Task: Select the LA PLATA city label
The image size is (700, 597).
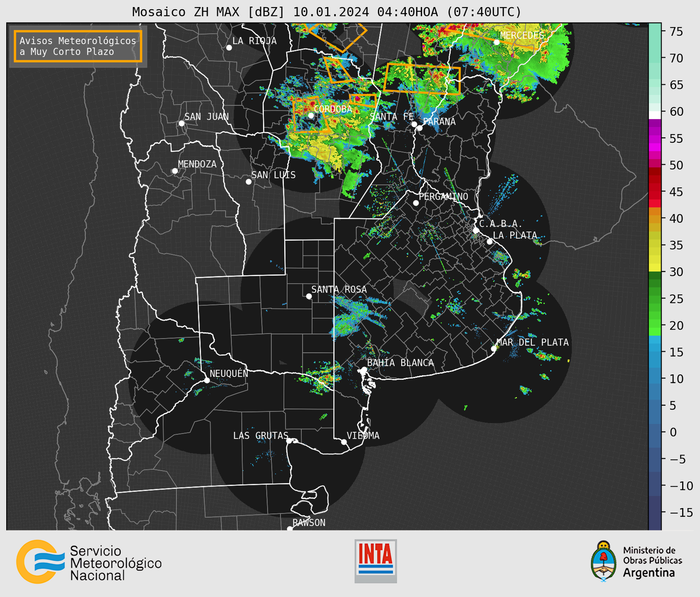Action: [515, 235]
